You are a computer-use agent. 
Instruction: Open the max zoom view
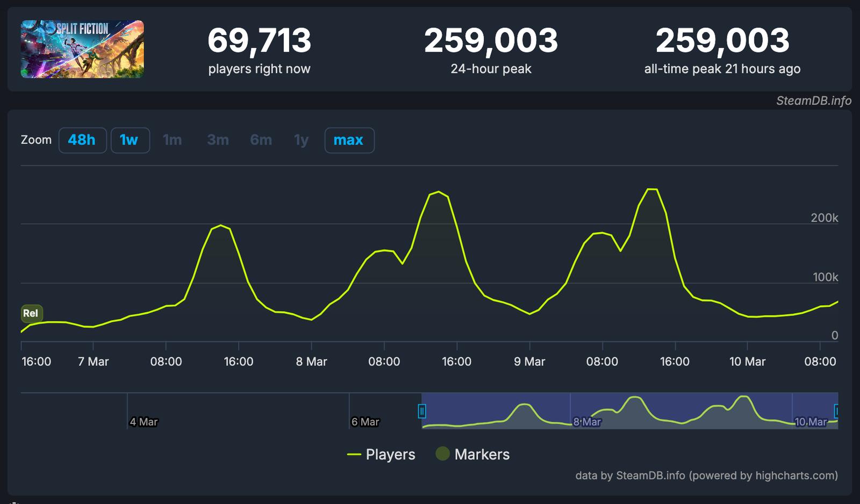349,140
